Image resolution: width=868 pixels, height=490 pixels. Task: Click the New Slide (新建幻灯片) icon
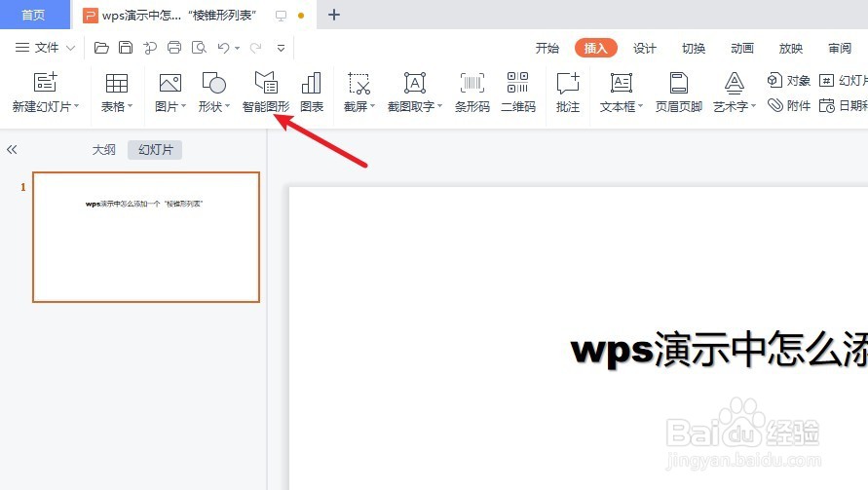point(46,82)
